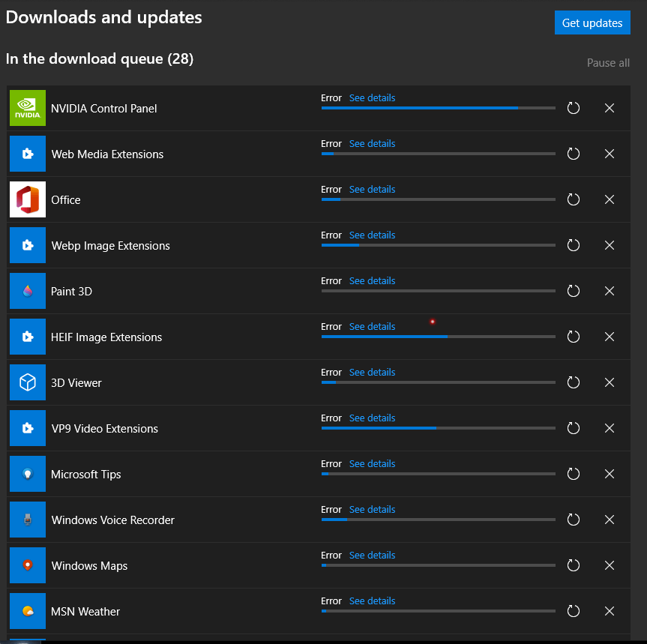647x644 pixels.
Task: See details for NVIDIA Control Panel error
Action: (x=372, y=97)
